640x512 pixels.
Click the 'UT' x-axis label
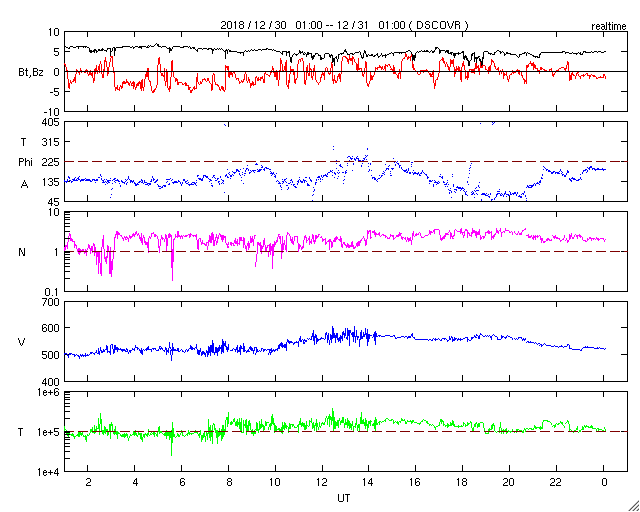pos(343,498)
